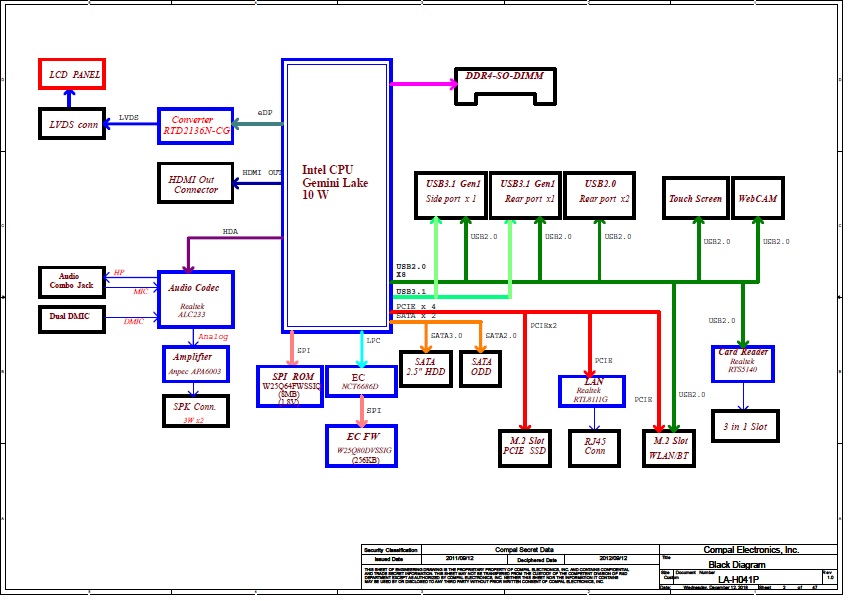Click the EC FW block

coord(361,446)
